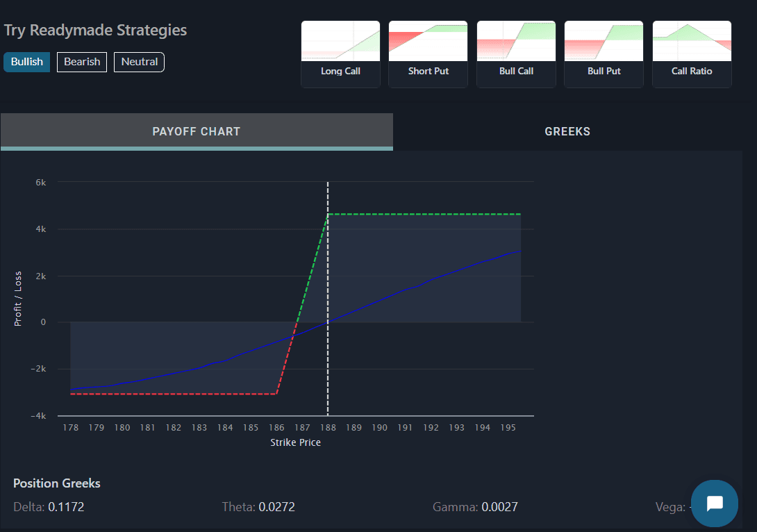Open the chat support bubble
Image resolution: width=757 pixels, height=532 pixels.
pos(715,504)
